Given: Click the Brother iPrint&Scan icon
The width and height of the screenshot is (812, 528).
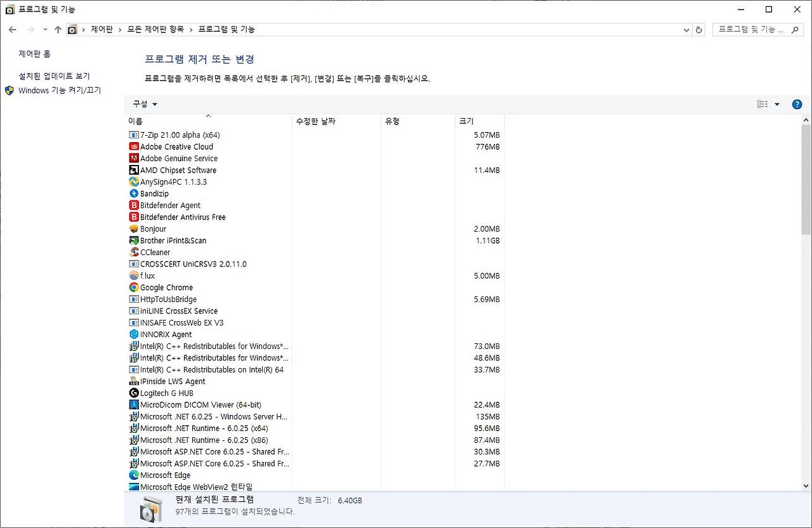Looking at the screenshot, I should (134, 241).
